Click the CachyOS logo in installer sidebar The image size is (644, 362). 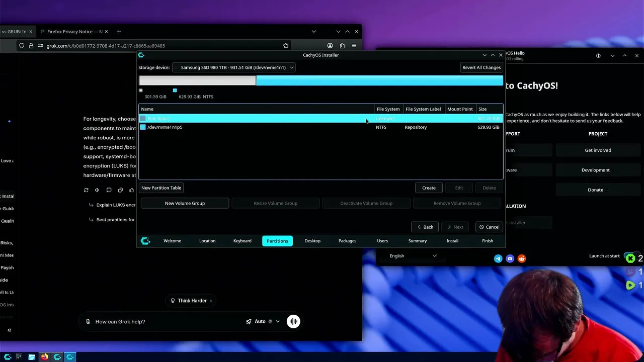click(145, 241)
